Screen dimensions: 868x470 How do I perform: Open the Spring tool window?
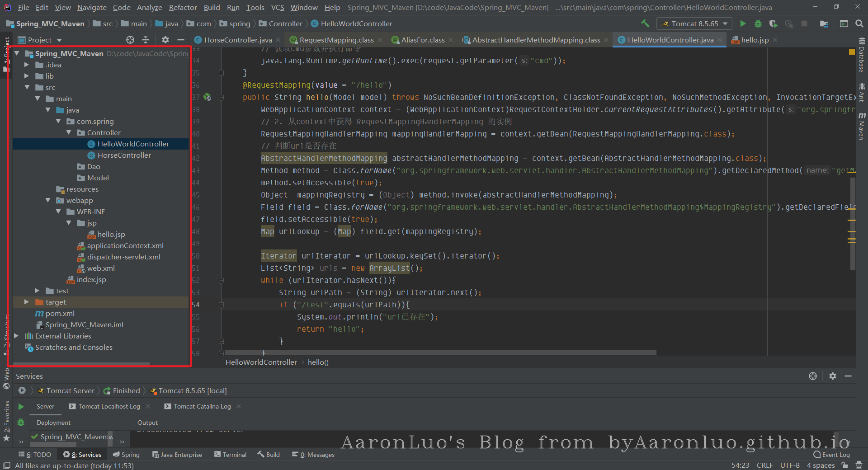126,455
